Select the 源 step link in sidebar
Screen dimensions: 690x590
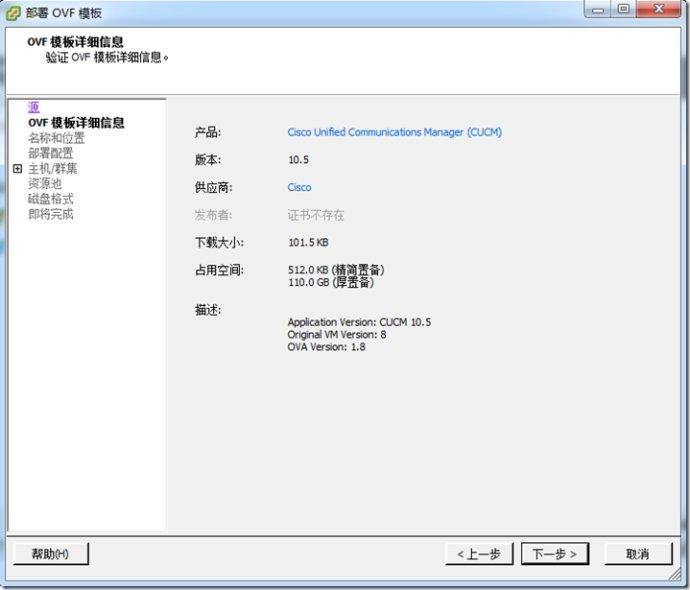coord(34,107)
